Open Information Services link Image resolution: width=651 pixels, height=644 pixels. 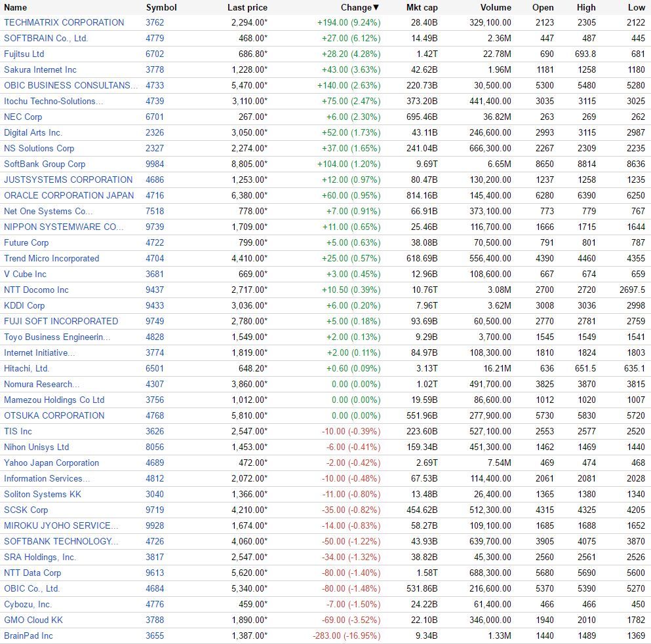click(47, 479)
